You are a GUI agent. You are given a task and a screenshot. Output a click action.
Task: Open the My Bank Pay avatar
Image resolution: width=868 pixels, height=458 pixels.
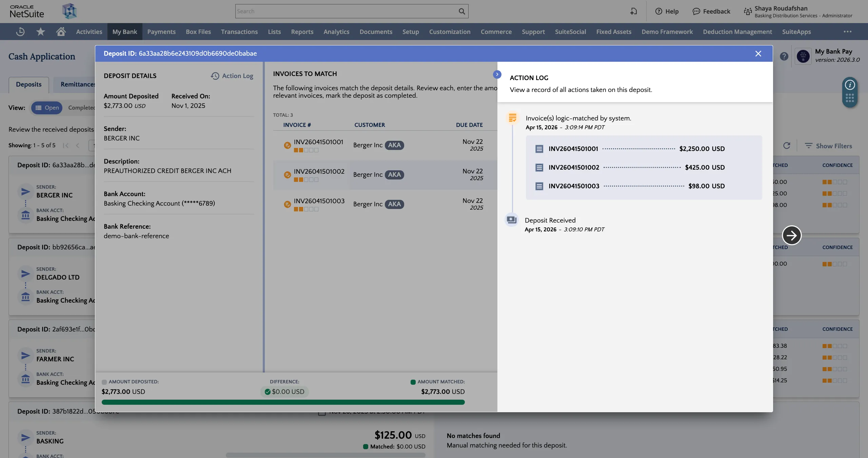[x=803, y=56]
